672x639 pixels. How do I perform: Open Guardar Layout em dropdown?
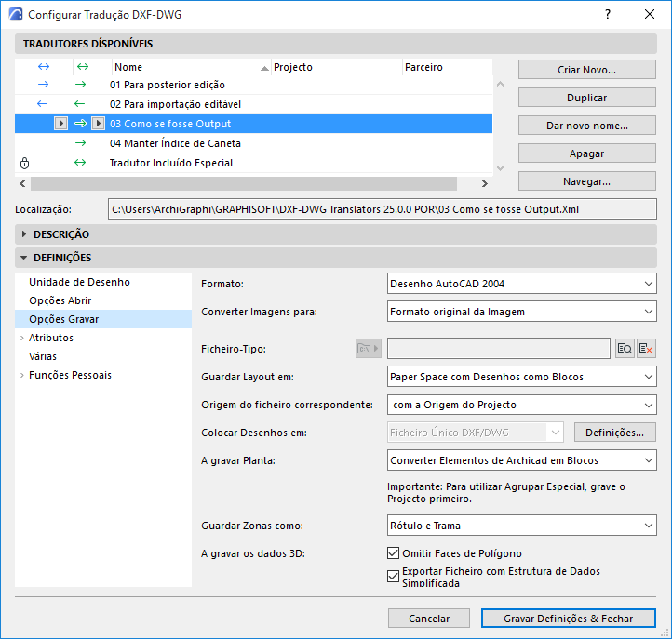pyautogui.click(x=521, y=377)
